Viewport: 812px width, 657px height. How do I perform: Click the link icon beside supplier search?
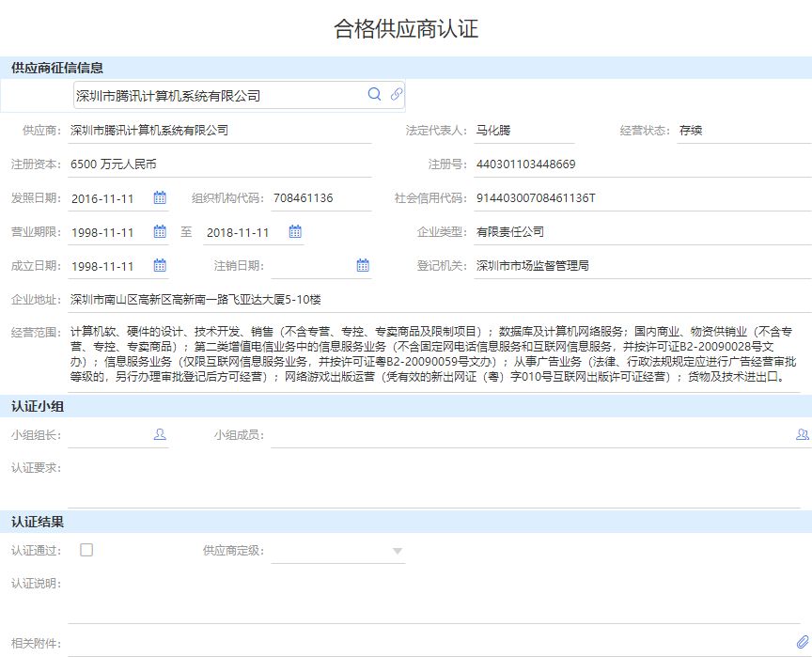397,94
